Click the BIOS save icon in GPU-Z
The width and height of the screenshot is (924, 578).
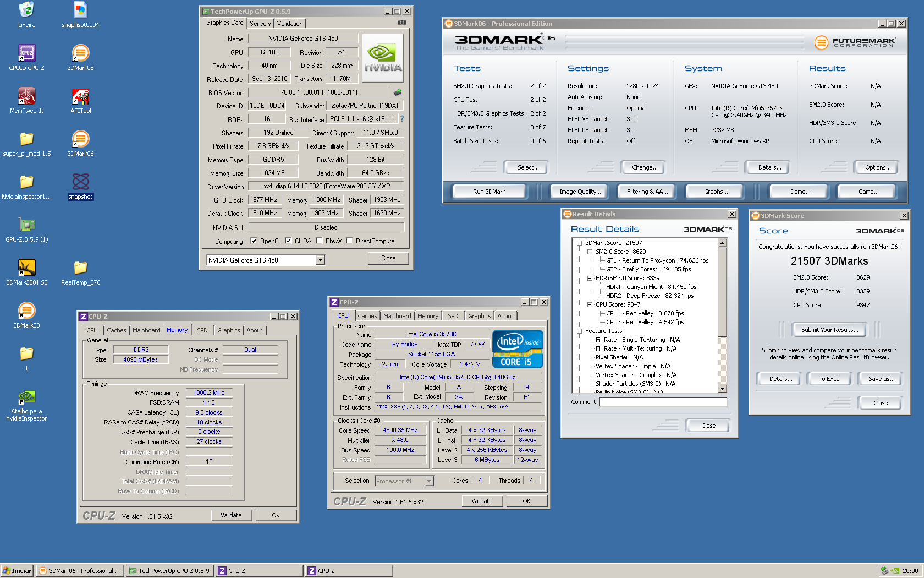[x=398, y=92]
